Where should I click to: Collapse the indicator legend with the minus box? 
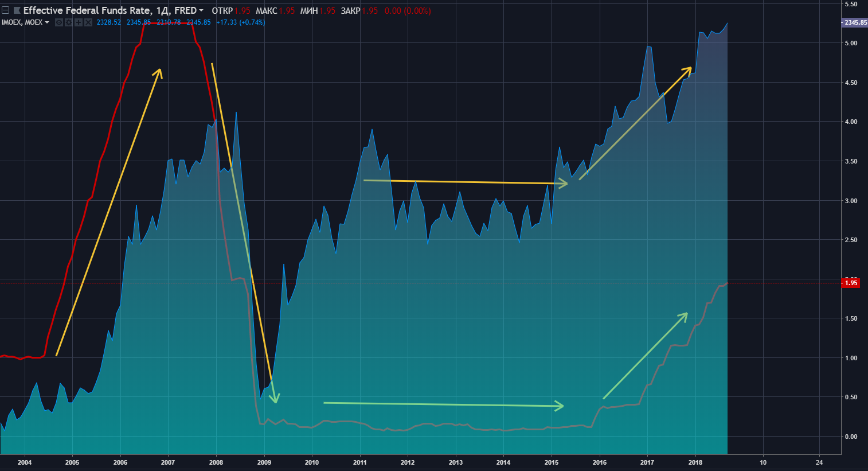pos(6,10)
